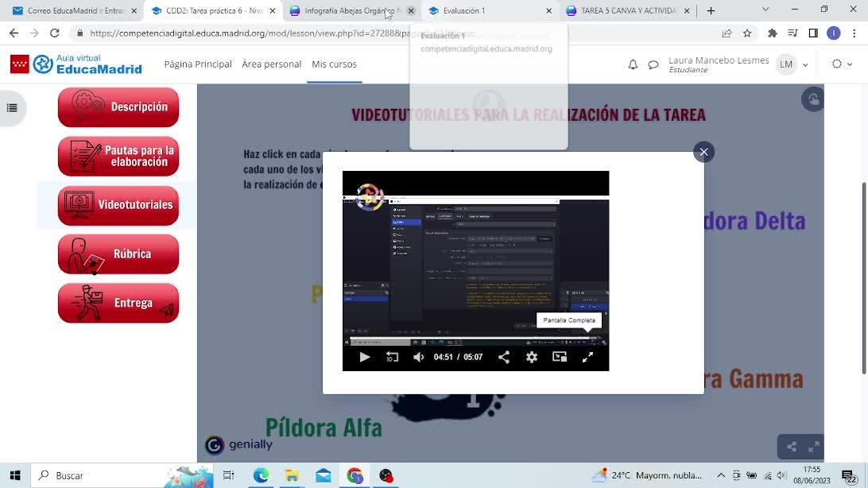Mute the video player volume

pos(418,358)
